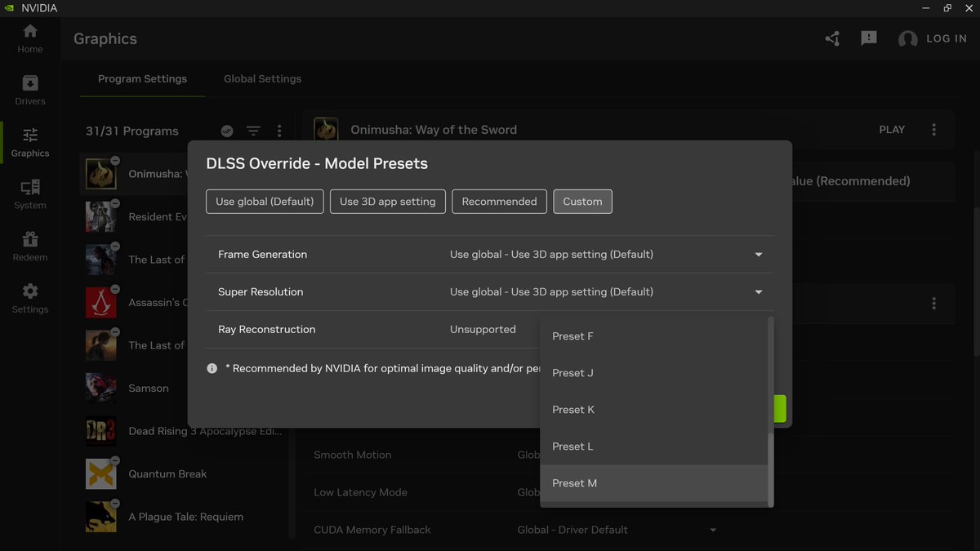
Task: Open the Drivers section
Action: (x=30, y=91)
